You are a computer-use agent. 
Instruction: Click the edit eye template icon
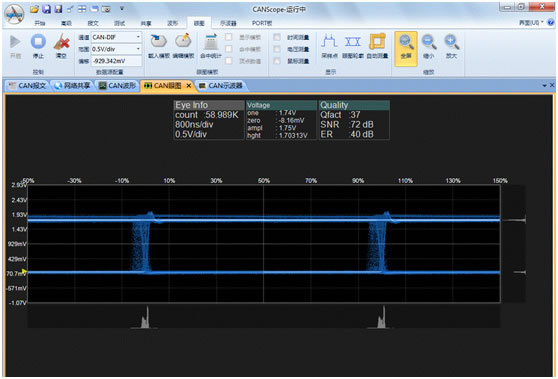[183, 41]
